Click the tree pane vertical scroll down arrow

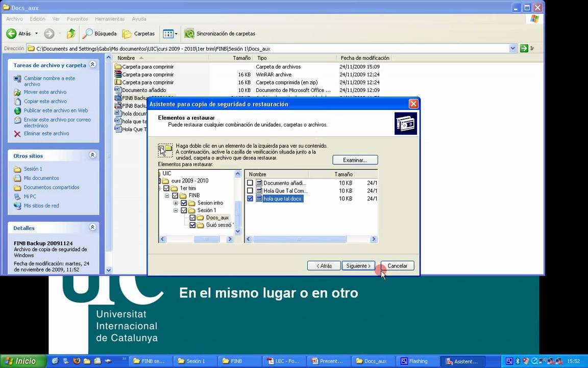238,232
